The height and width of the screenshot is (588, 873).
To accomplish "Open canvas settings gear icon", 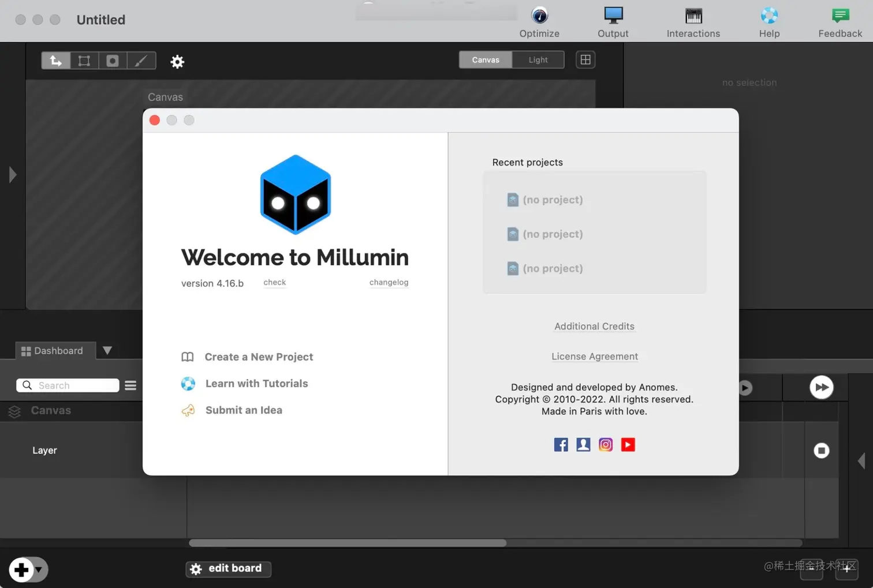I will click(177, 61).
